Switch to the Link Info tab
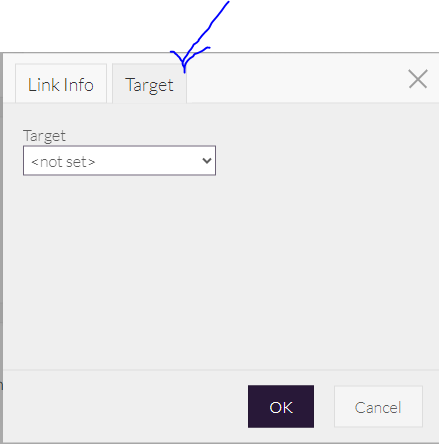Screen dimensions: 439x444 point(61,83)
